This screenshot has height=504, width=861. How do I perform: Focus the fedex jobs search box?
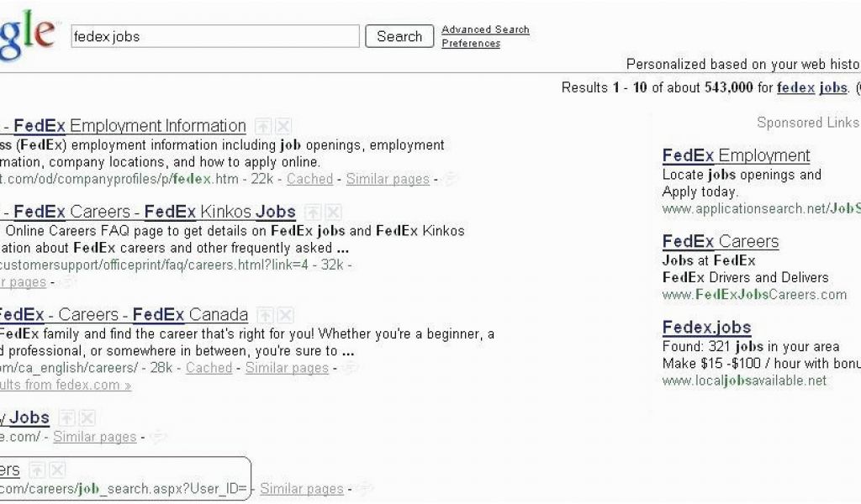point(215,36)
